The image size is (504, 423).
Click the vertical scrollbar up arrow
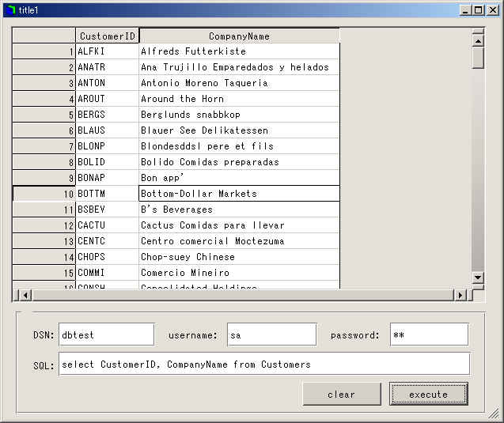pyautogui.click(x=477, y=37)
